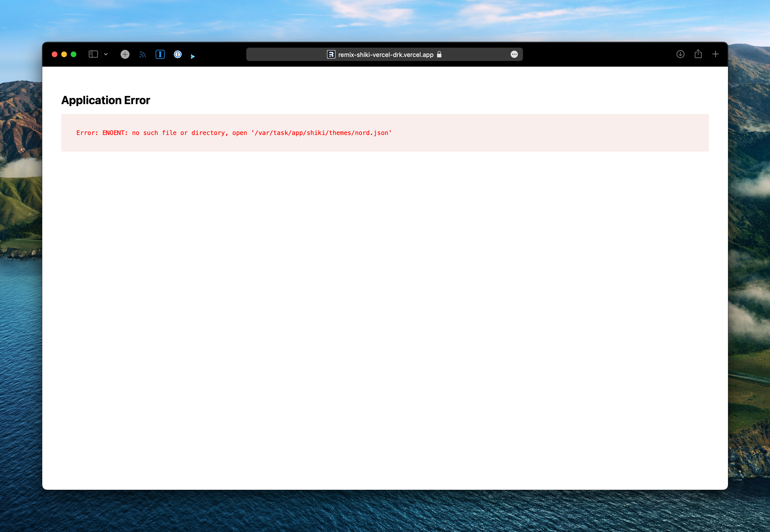The width and height of the screenshot is (770, 532).
Task: Open the 1Password extension icon
Action: click(x=178, y=54)
